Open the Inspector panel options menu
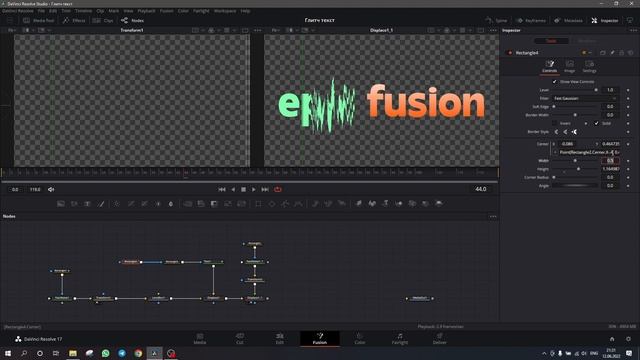640x360 pixels. (633, 30)
